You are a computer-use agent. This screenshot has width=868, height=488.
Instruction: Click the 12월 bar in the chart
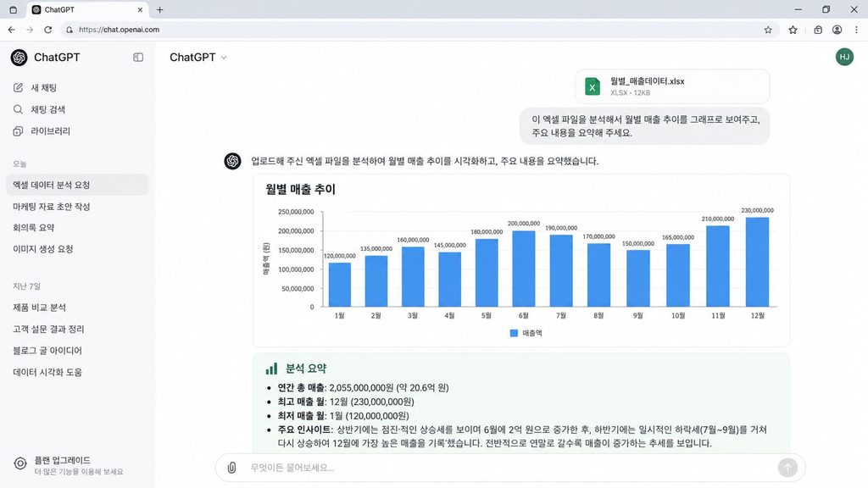click(757, 262)
